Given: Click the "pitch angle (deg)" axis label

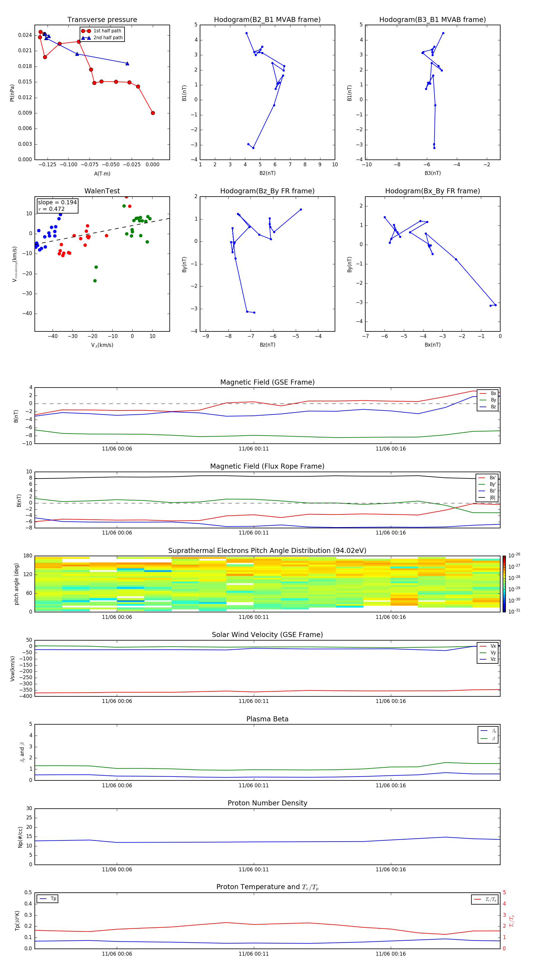Looking at the screenshot, I should coord(16,584).
